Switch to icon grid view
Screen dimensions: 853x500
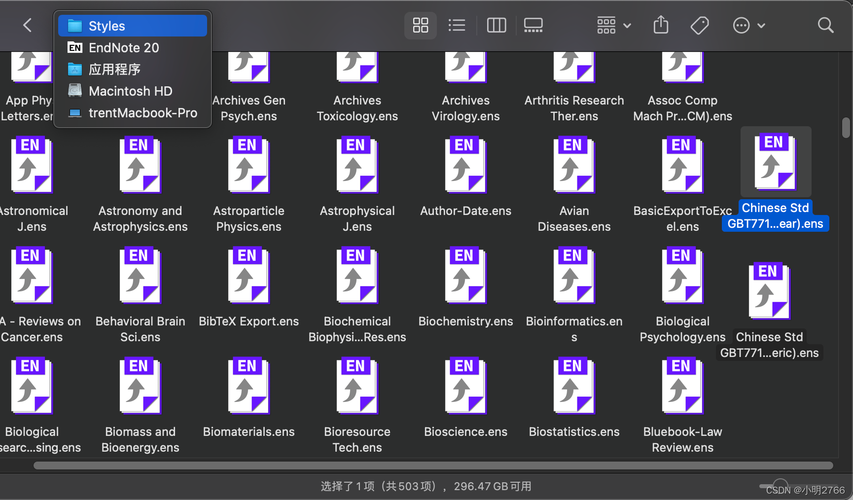pos(421,25)
